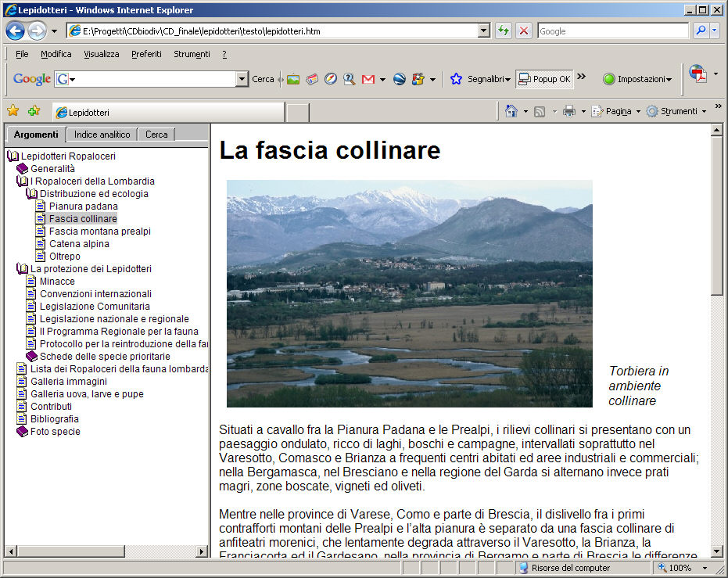Open the Strumenti menu in the menu bar
Screen dimensions: 728x578
pyautogui.click(x=192, y=54)
